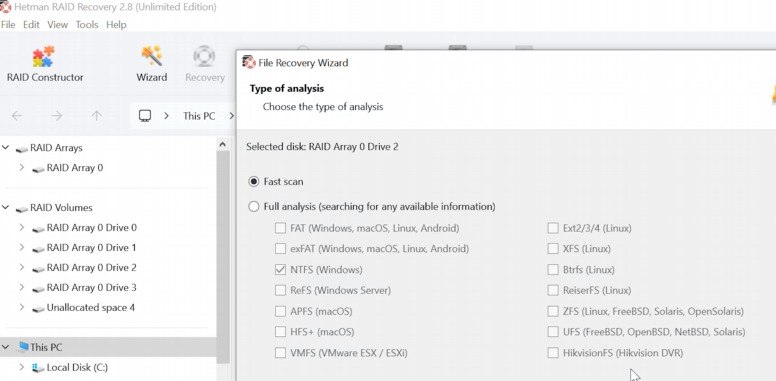Enable the APFS (macOS) checkbox
The height and width of the screenshot is (381, 776).
(281, 311)
